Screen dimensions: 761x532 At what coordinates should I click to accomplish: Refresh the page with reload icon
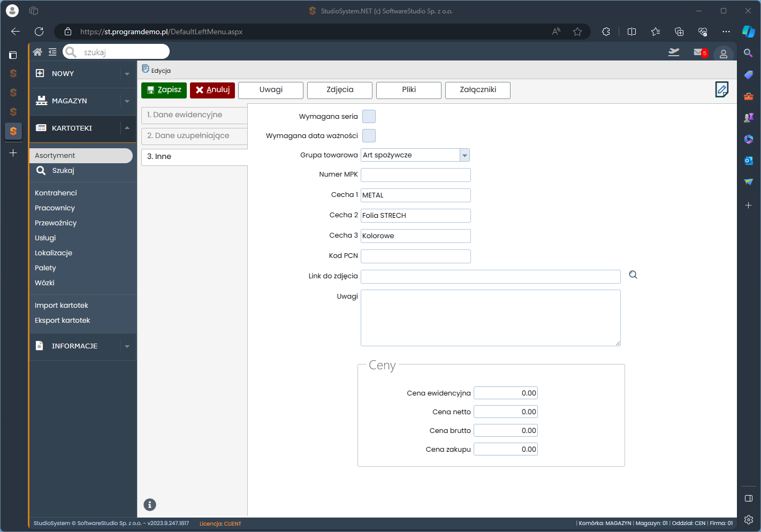pos(39,32)
